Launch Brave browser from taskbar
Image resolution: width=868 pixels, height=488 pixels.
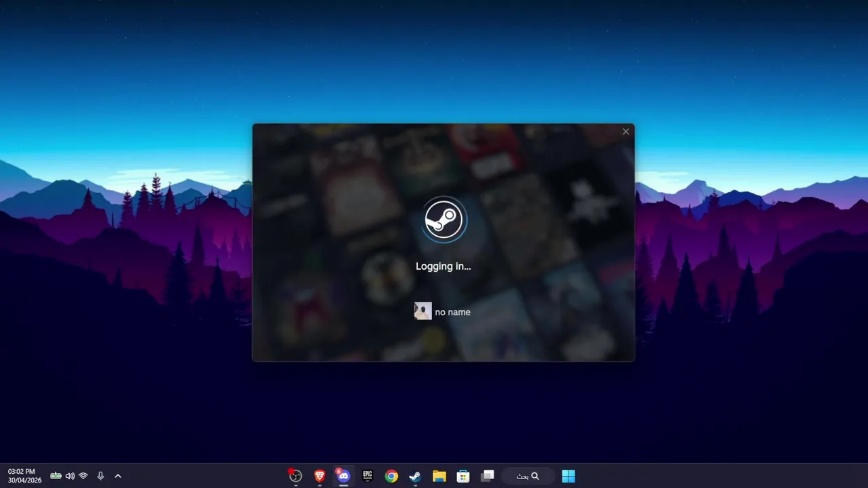coord(319,476)
